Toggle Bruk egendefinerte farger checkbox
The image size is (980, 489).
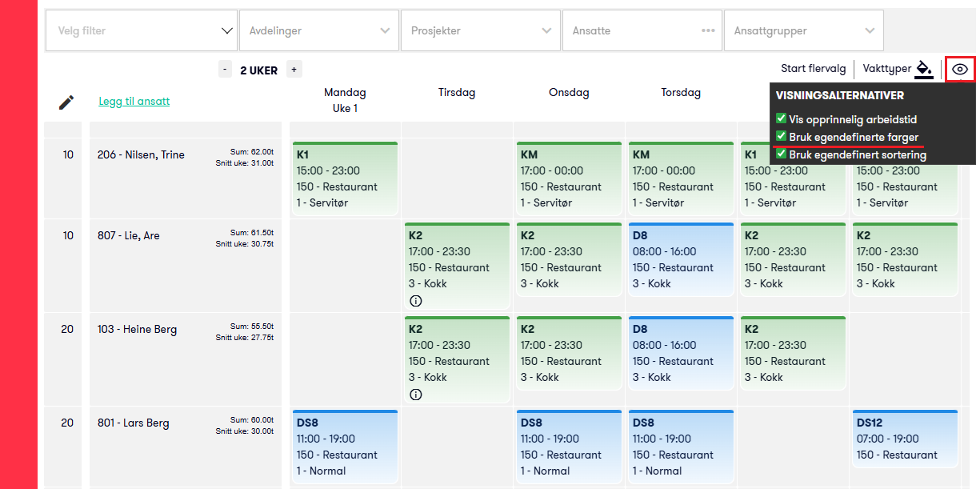coord(782,136)
